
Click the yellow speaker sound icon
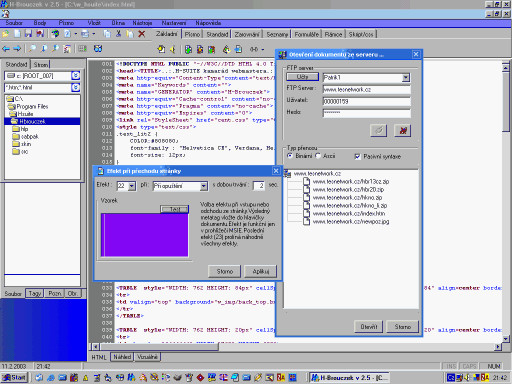pos(173,49)
